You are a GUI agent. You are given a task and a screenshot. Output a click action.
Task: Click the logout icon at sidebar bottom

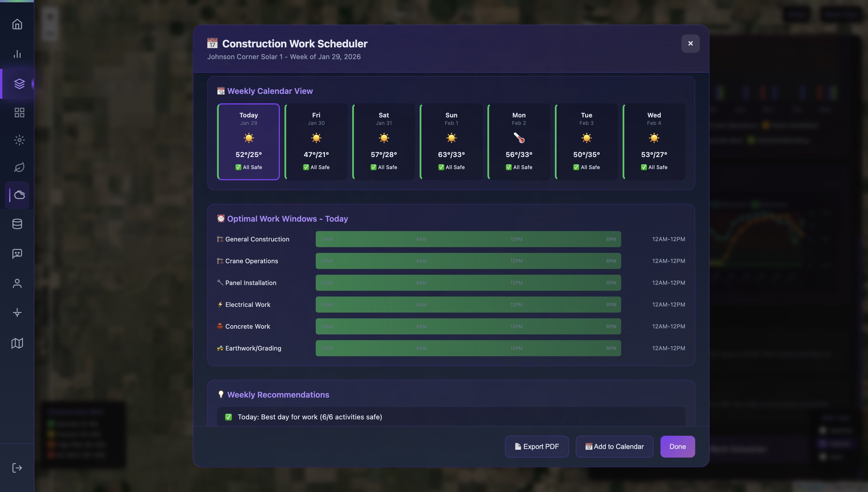coord(17,468)
